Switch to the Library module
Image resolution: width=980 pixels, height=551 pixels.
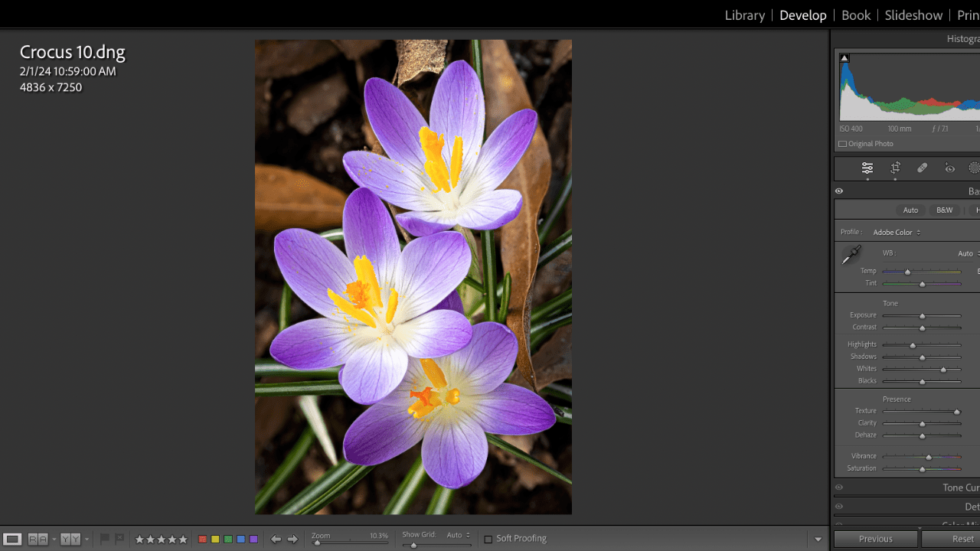pos(744,15)
